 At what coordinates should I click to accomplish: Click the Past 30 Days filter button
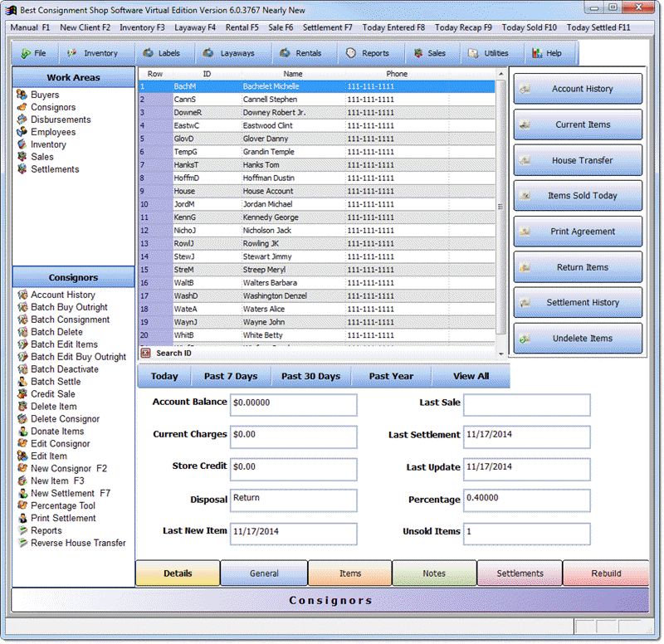tap(311, 375)
